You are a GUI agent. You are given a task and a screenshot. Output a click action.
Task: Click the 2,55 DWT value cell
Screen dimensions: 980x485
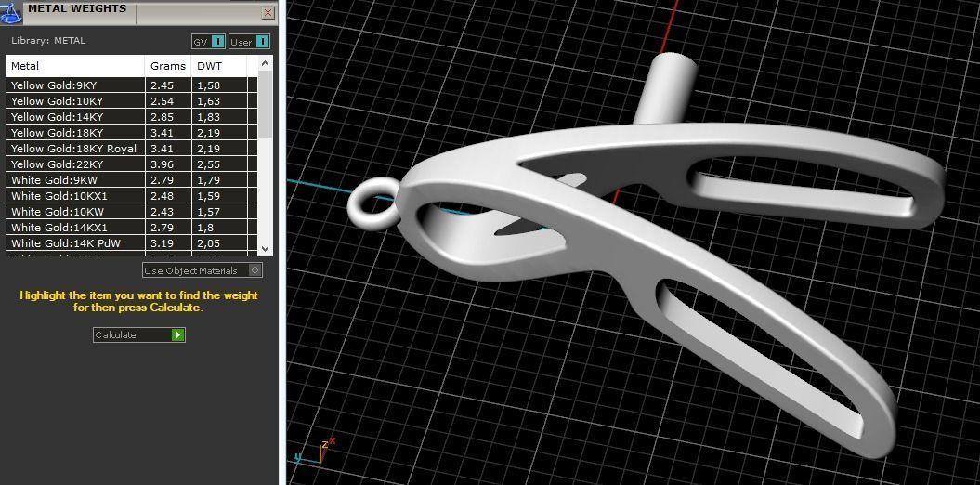[219, 164]
